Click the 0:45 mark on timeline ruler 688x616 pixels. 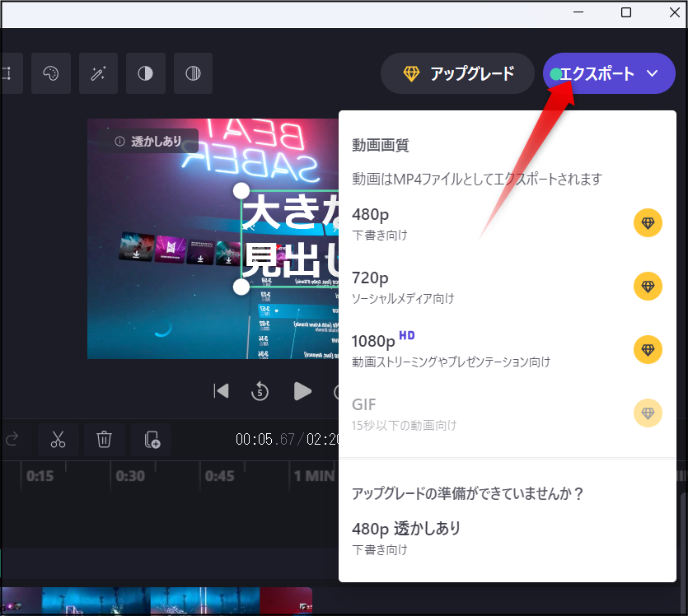coord(220,476)
